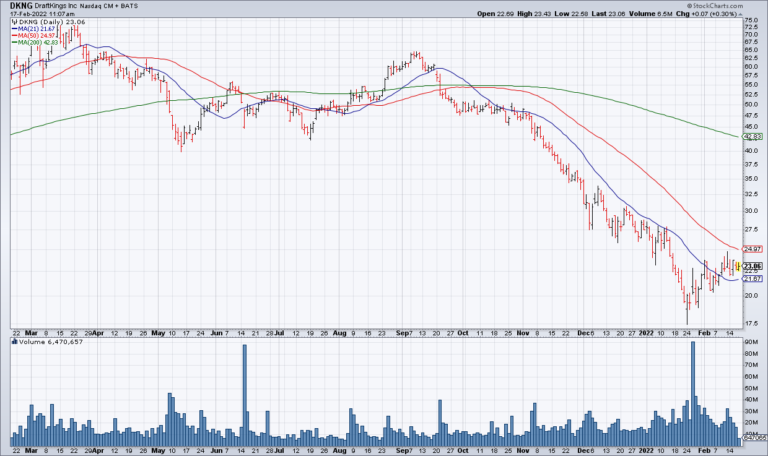
Task: Click the green 42.83 price tag
Action: (751, 136)
